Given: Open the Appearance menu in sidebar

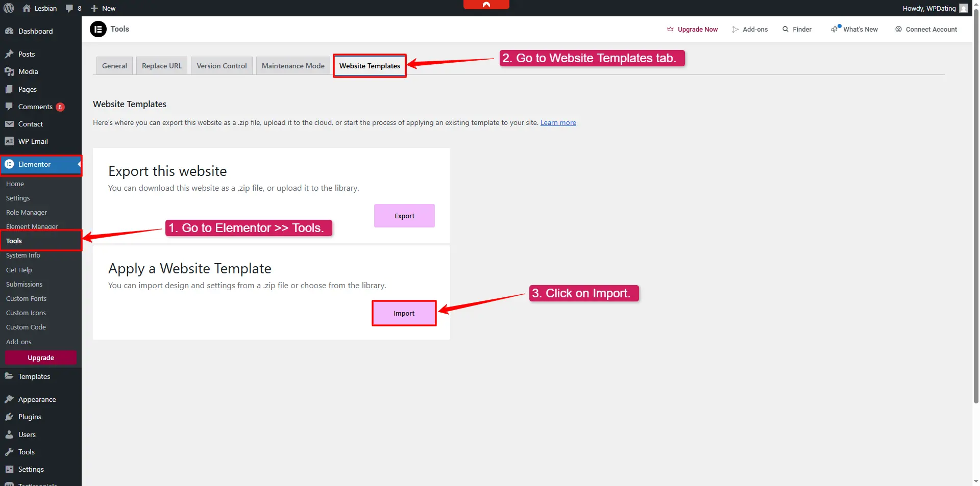Looking at the screenshot, I should (x=37, y=399).
